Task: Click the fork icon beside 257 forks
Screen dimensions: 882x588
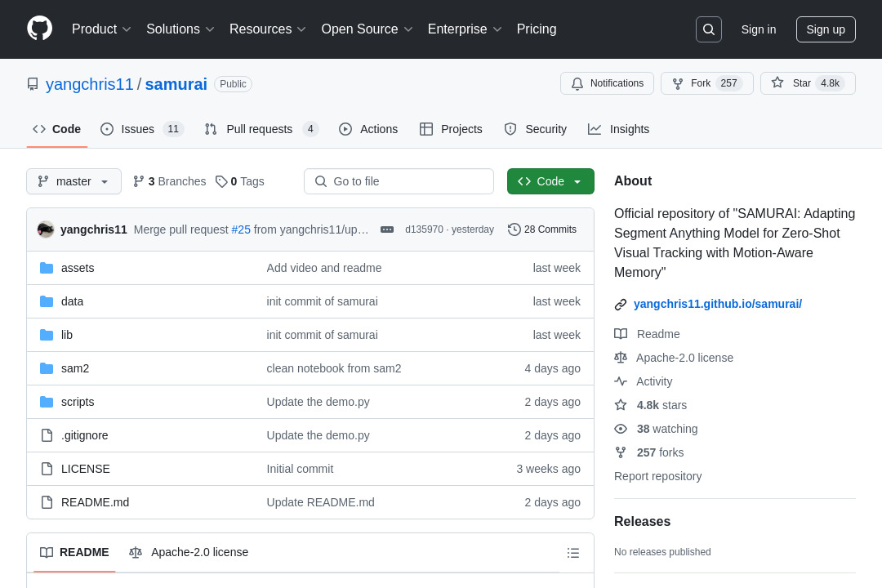Action: (621, 452)
